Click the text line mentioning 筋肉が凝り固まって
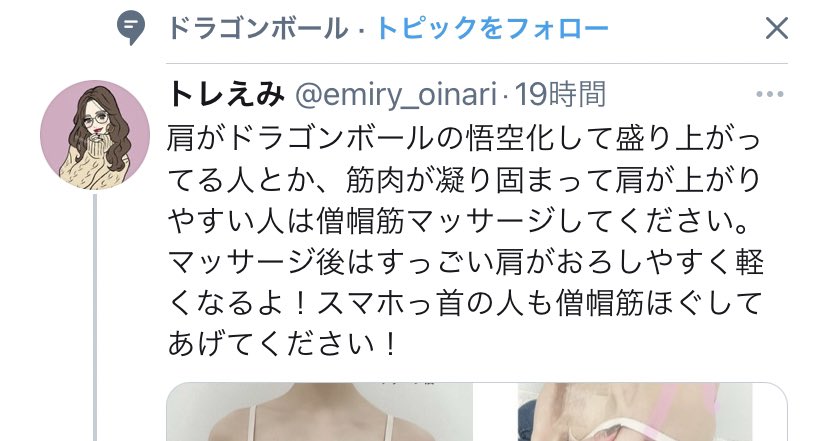 coord(464,180)
